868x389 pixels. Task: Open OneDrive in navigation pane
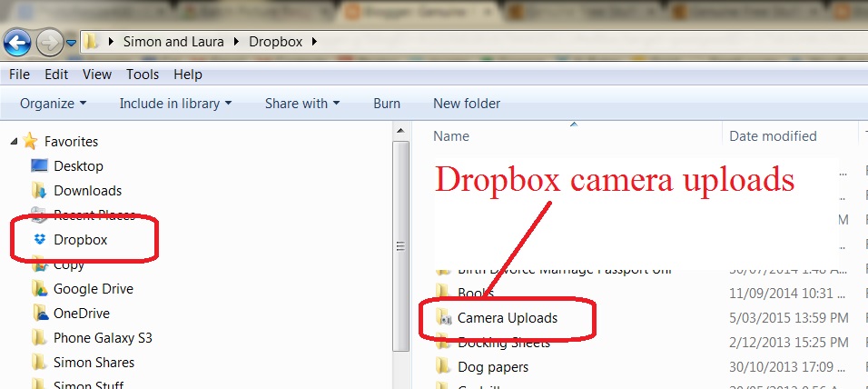pos(82,313)
